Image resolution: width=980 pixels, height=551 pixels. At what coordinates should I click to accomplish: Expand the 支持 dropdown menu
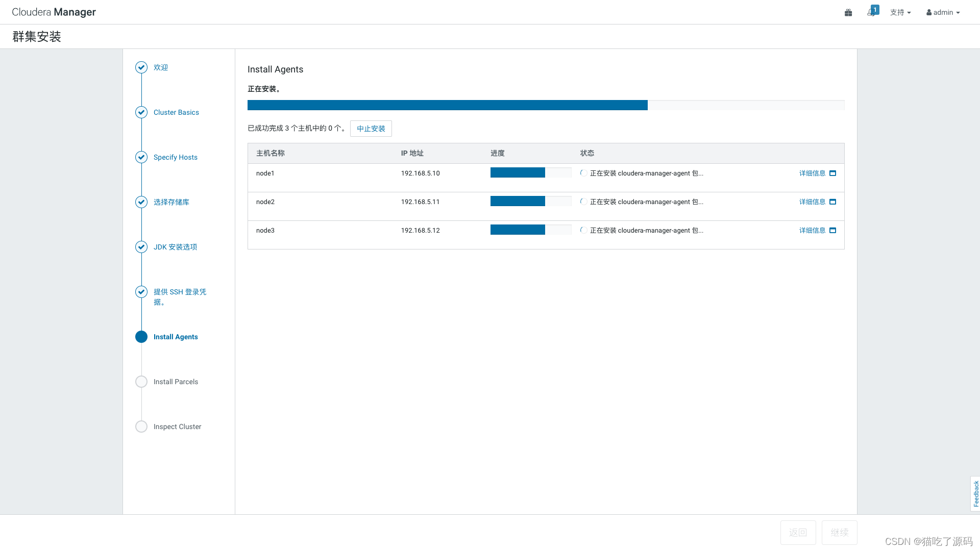pyautogui.click(x=900, y=12)
